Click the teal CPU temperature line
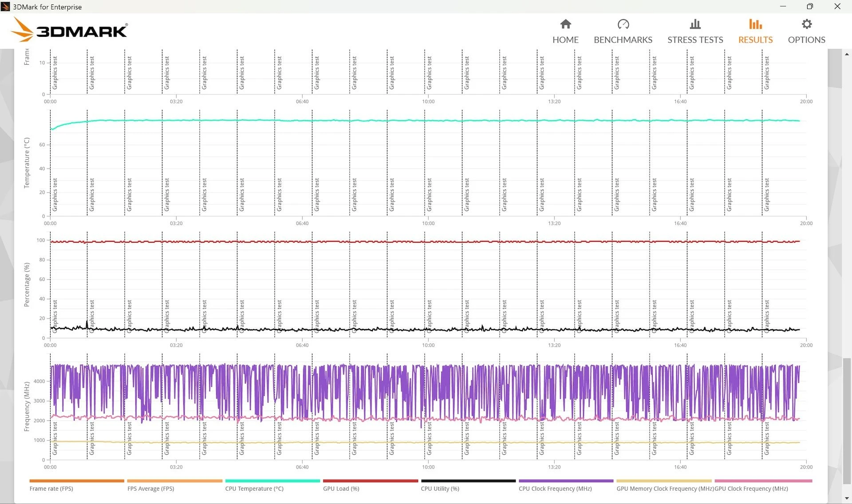 426,120
